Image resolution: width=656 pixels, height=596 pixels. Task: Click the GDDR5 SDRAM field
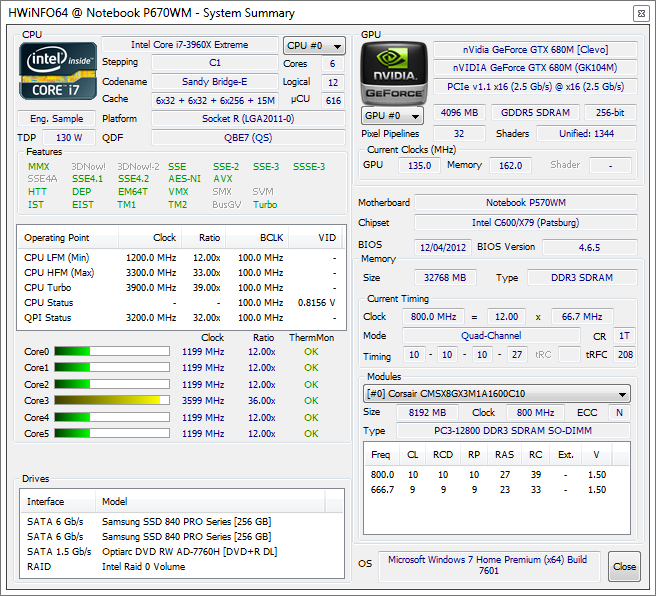click(536, 113)
